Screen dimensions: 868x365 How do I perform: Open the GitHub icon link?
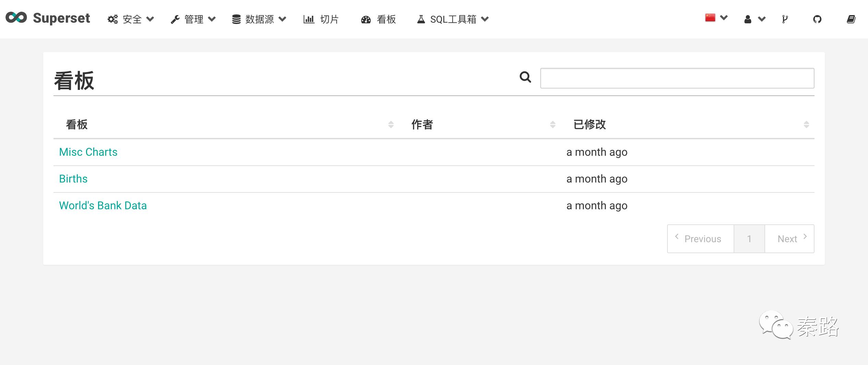pyautogui.click(x=817, y=19)
